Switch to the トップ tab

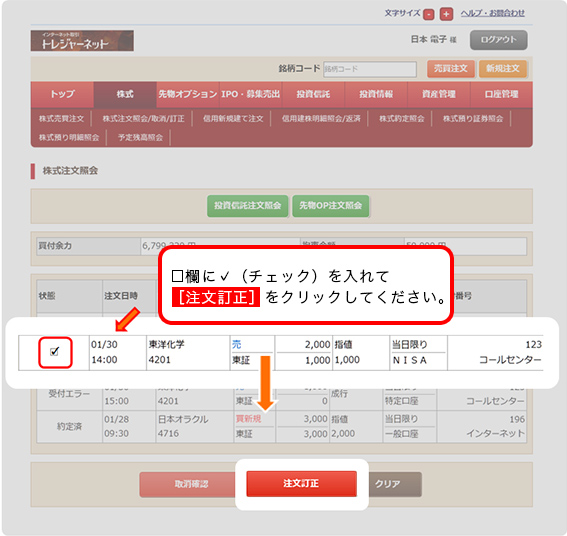coord(62,94)
